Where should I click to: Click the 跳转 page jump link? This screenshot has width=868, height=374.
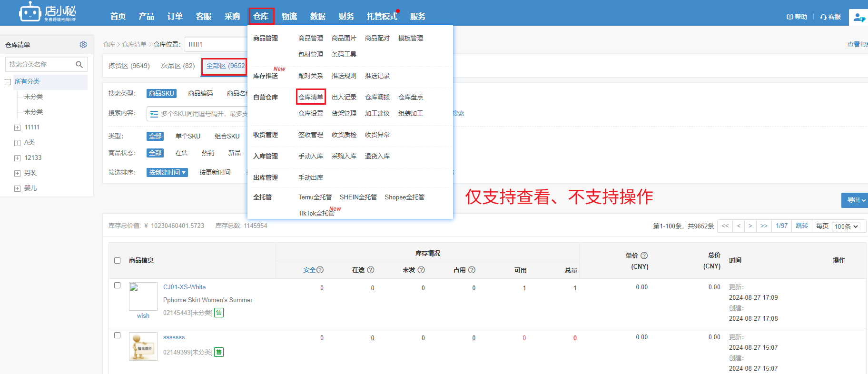tap(802, 226)
